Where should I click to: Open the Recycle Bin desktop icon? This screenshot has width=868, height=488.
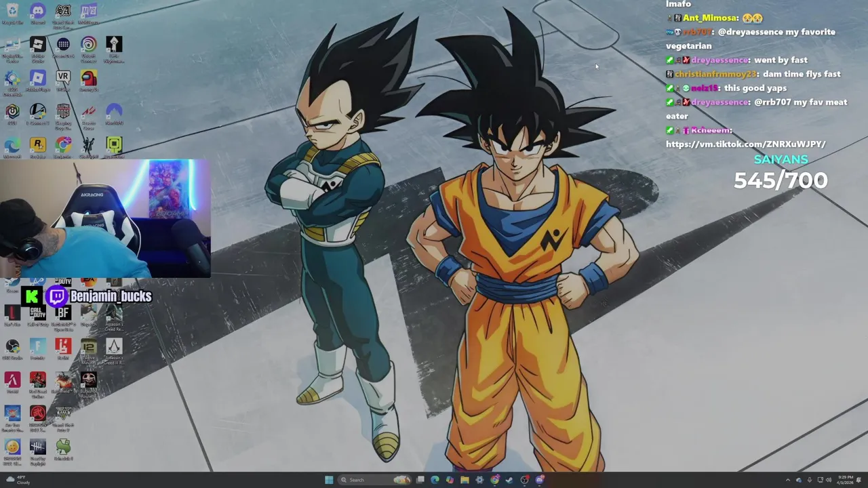point(12,14)
